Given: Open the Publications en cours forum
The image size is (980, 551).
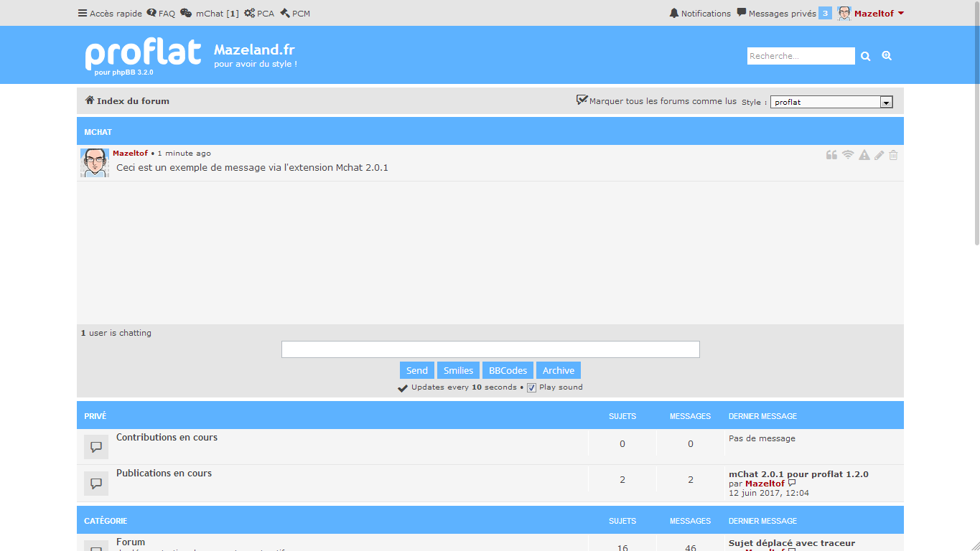Looking at the screenshot, I should [164, 473].
